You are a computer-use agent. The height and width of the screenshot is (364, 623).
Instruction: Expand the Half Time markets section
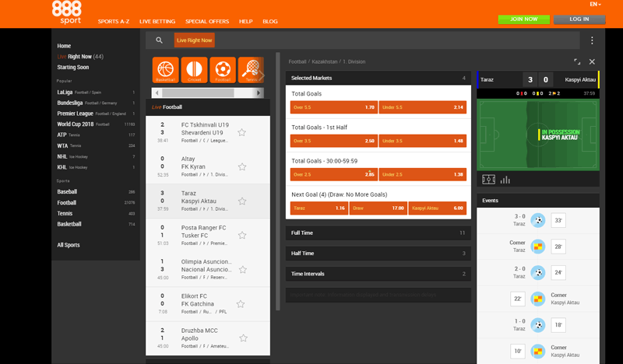[x=378, y=253]
